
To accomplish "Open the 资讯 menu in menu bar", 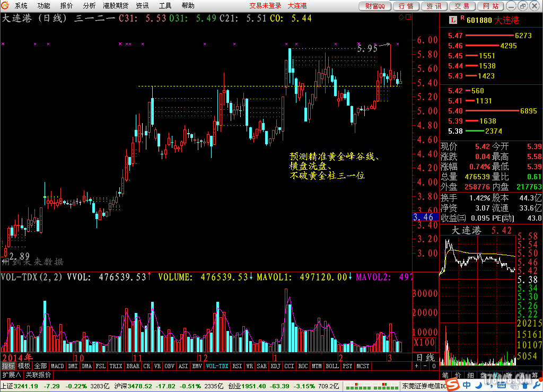I will pyautogui.click(x=142, y=5).
